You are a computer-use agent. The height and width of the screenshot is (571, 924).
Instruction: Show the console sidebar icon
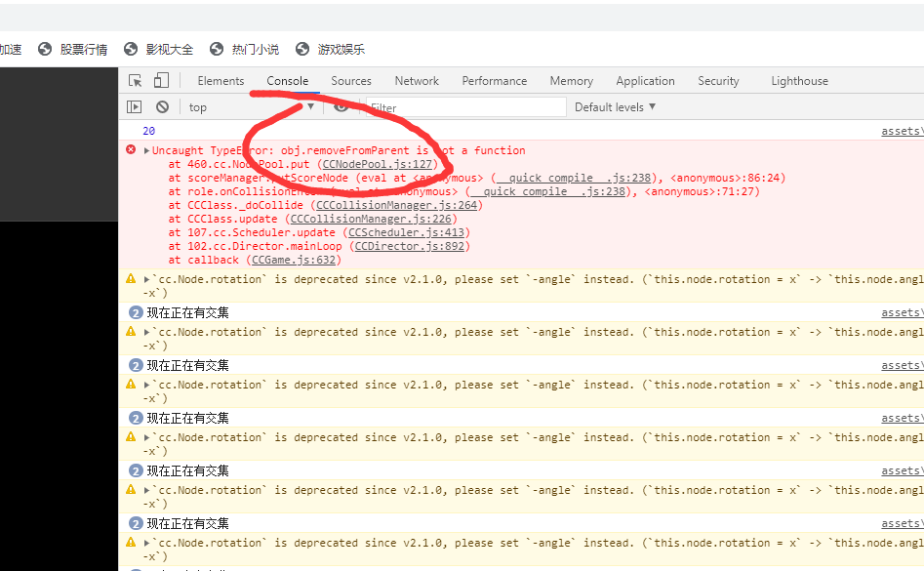(135, 106)
